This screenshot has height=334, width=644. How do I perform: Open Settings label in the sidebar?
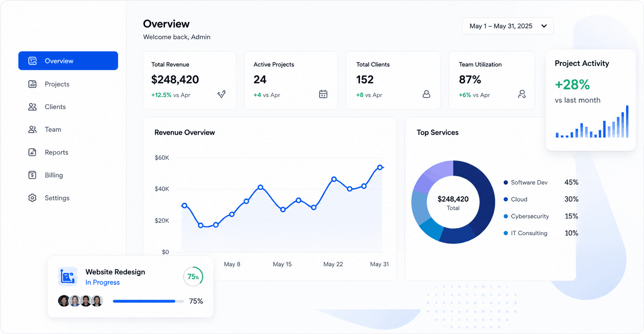57,198
